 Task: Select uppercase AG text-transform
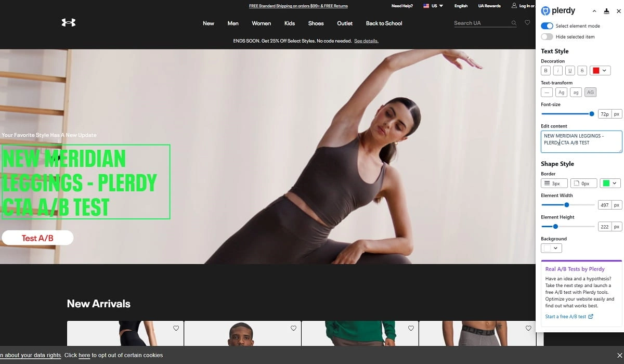(x=590, y=92)
